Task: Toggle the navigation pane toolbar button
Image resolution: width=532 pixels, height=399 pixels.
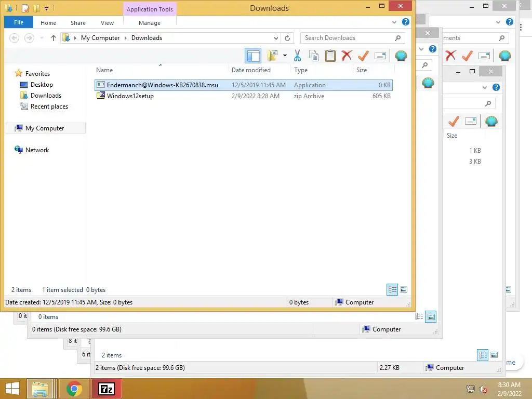Action: [x=253, y=56]
